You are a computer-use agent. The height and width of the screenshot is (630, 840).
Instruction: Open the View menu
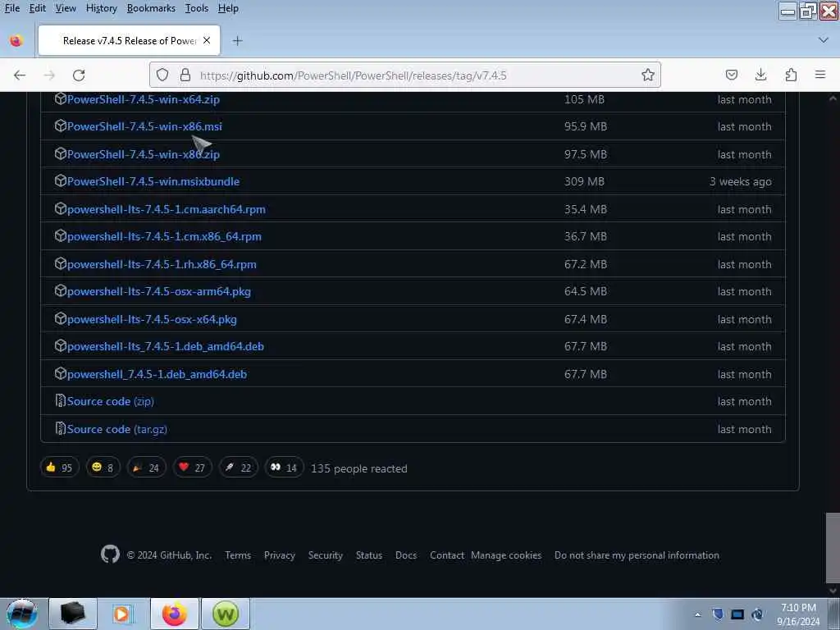(66, 8)
